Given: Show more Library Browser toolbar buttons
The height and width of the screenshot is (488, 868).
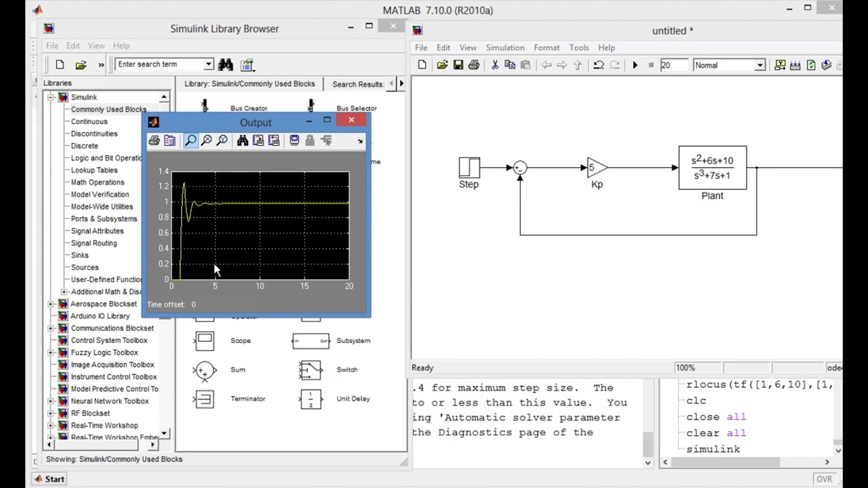Looking at the screenshot, I should click(101, 64).
